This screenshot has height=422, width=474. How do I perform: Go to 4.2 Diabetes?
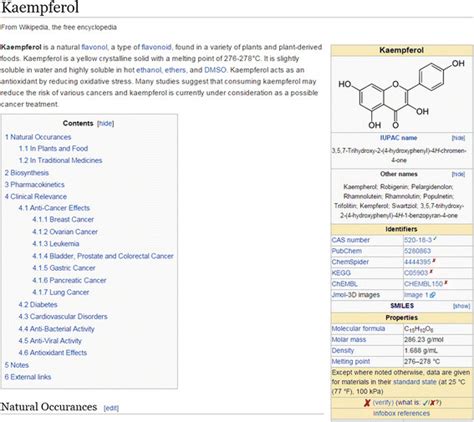(38, 305)
